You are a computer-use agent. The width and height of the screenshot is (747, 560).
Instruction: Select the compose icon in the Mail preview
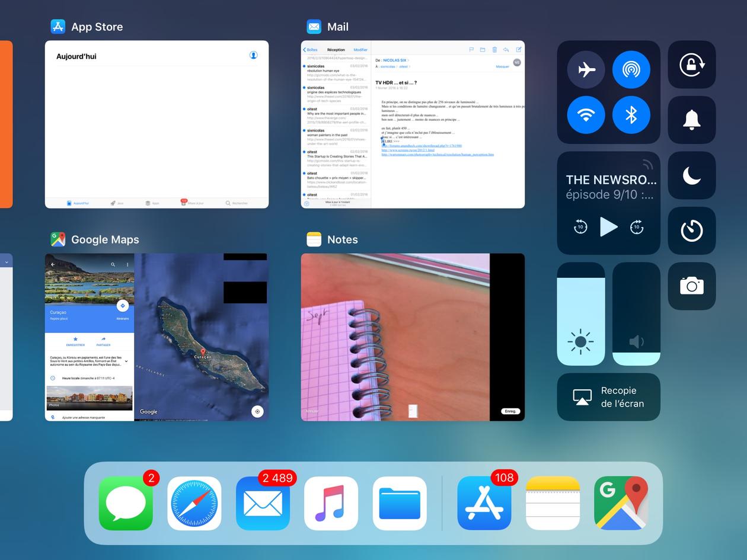pos(519,50)
